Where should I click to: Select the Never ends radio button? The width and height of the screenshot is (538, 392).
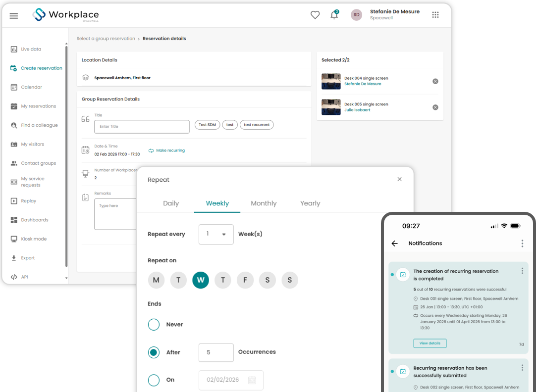(154, 325)
